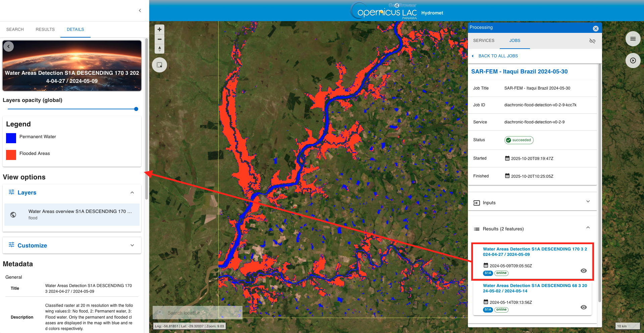
Task: Expand the Inputs section
Action: coord(588,202)
